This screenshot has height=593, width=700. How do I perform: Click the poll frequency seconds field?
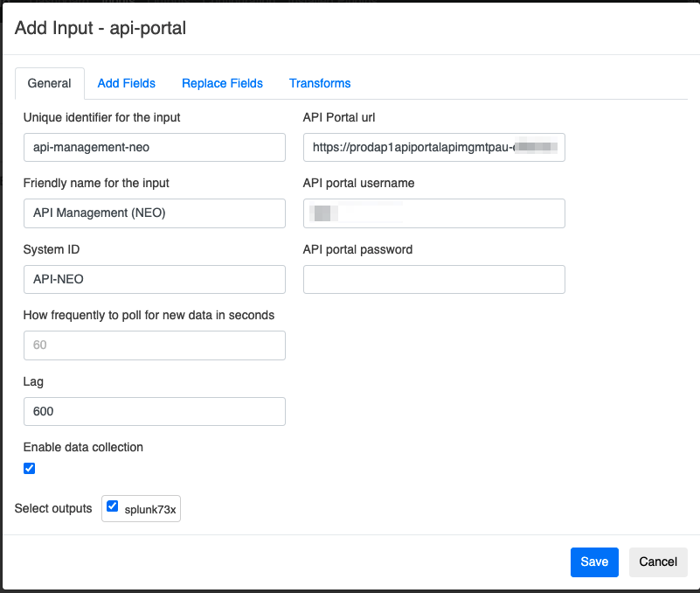point(154,345)
